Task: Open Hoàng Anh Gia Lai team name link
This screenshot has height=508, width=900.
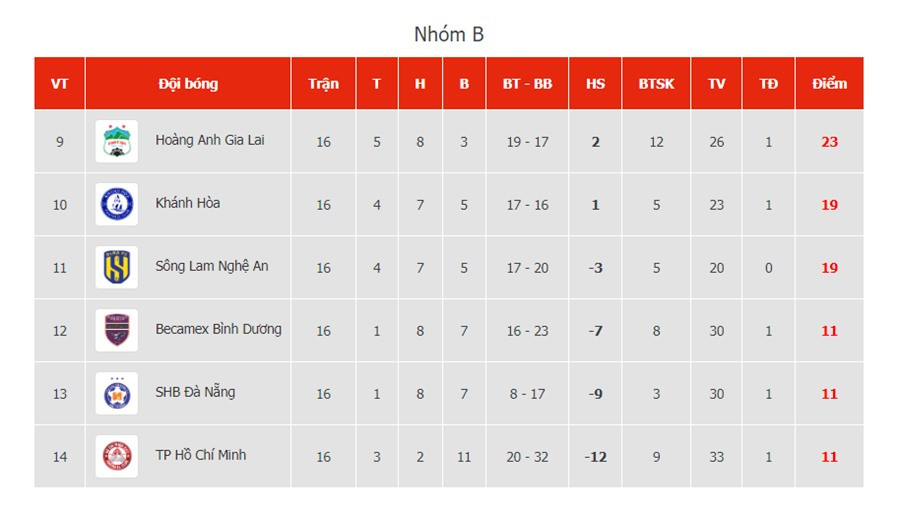Action: tap(209, 141)
